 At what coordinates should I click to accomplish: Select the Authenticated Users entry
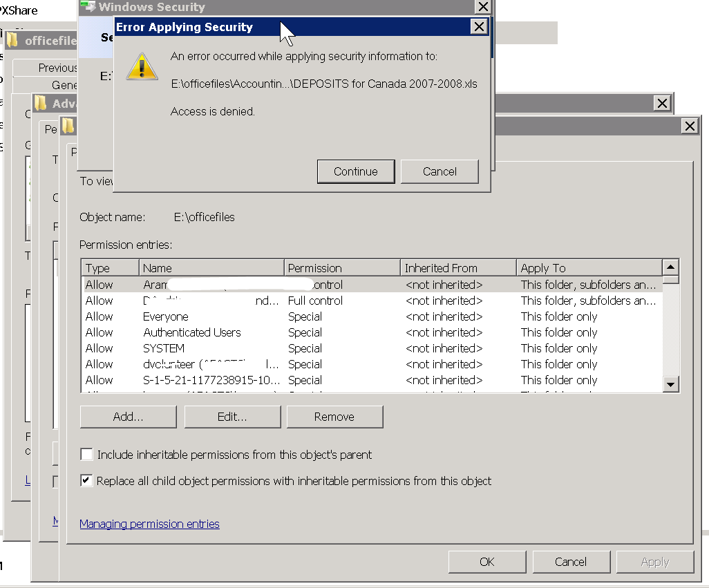click(x=372, y=332)
